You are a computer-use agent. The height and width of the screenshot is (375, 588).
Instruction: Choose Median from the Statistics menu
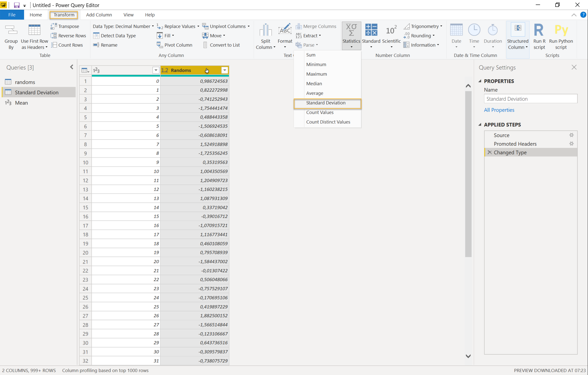[x=328, y=84]
